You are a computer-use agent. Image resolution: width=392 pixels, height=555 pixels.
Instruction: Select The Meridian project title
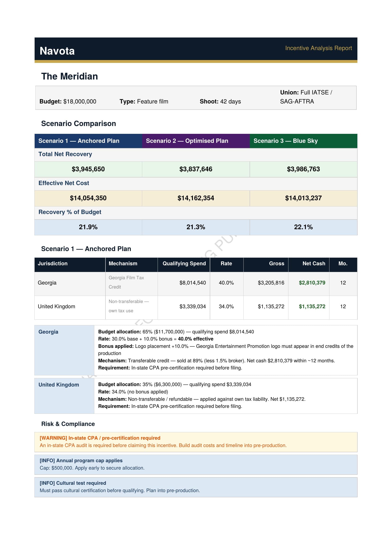point(69,76)
